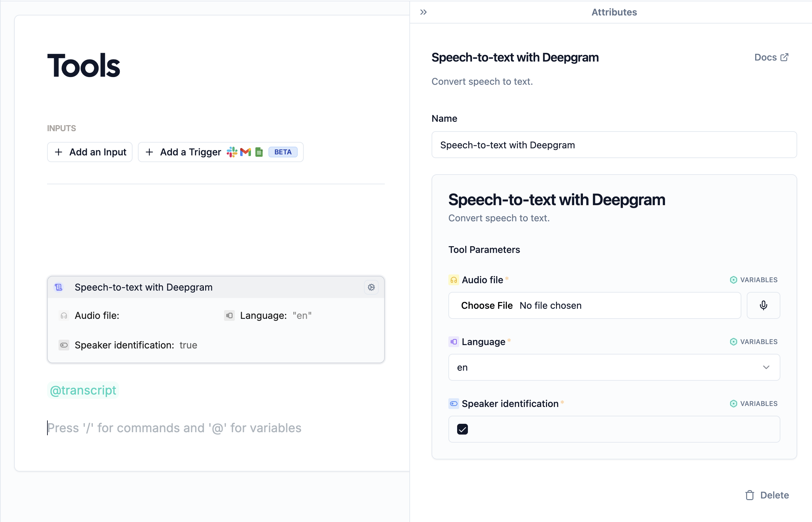
Task: Collapse the Attributes panel with the double chevrons
Action: tap(423, 12)
